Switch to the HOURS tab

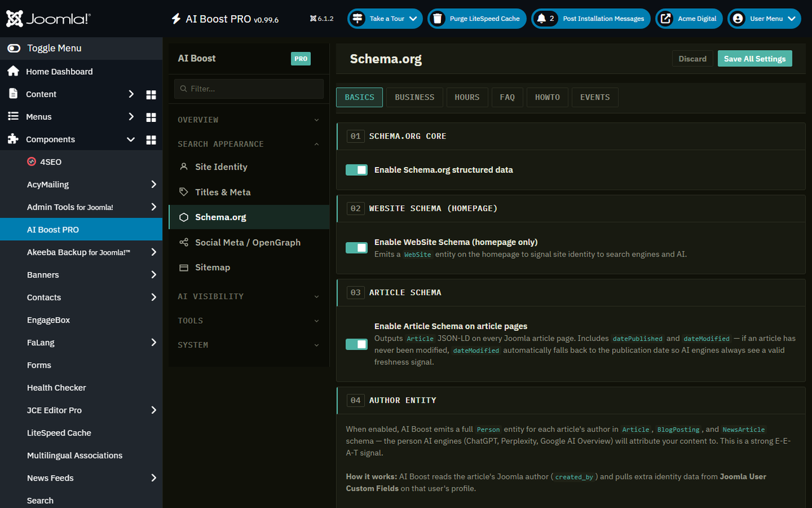[x=467, y=97]
